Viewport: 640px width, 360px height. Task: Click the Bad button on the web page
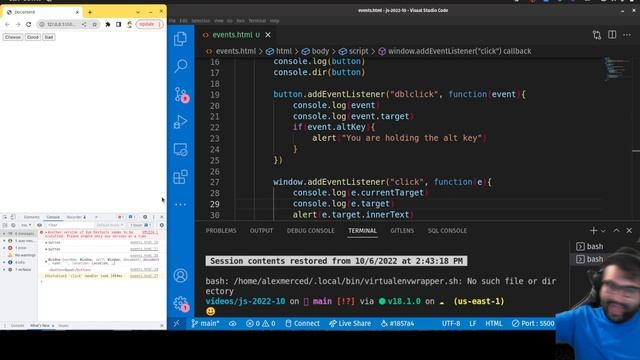click(49, 37)
